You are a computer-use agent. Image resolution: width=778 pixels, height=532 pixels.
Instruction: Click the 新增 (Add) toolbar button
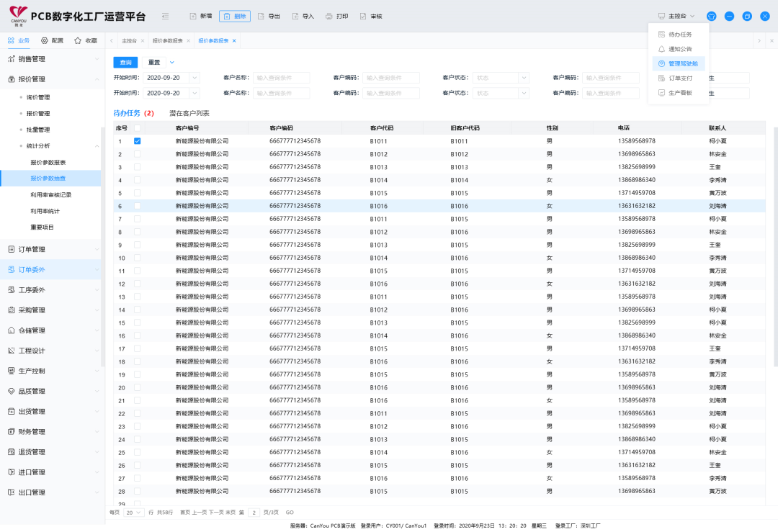[200, 16]
